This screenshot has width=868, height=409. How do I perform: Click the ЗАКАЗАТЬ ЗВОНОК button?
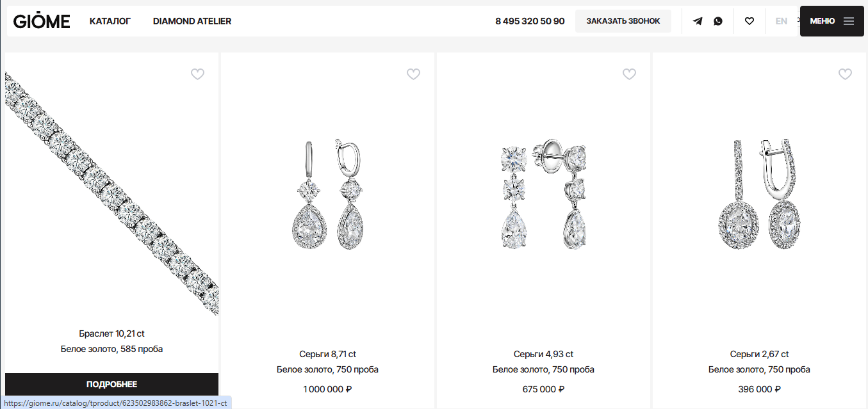[x=623, y=21]
